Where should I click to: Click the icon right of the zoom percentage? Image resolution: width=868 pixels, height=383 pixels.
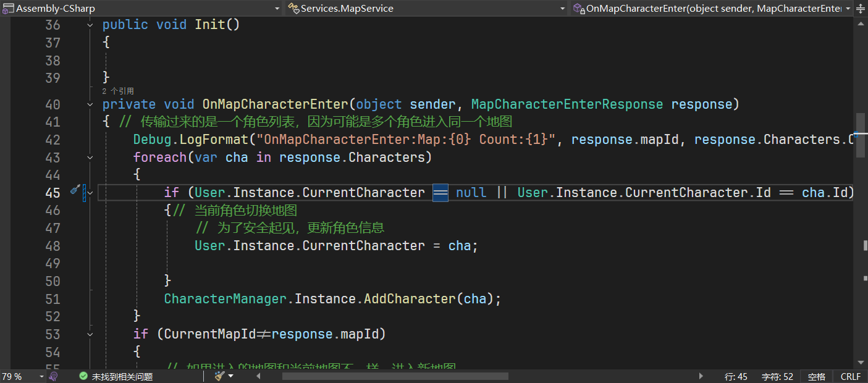tap(54, 376)
